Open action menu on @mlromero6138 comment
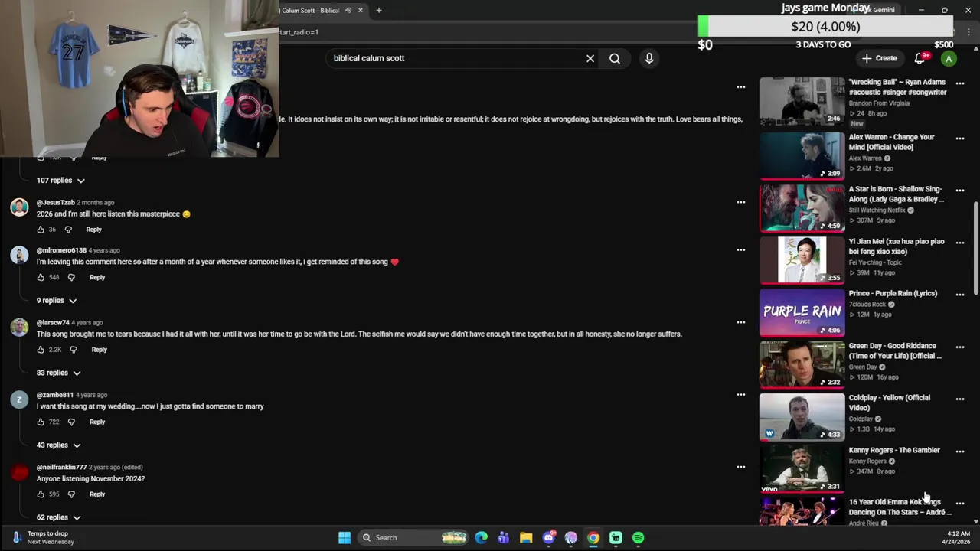This screenshot has width=980, height=551. coord(740,249)
